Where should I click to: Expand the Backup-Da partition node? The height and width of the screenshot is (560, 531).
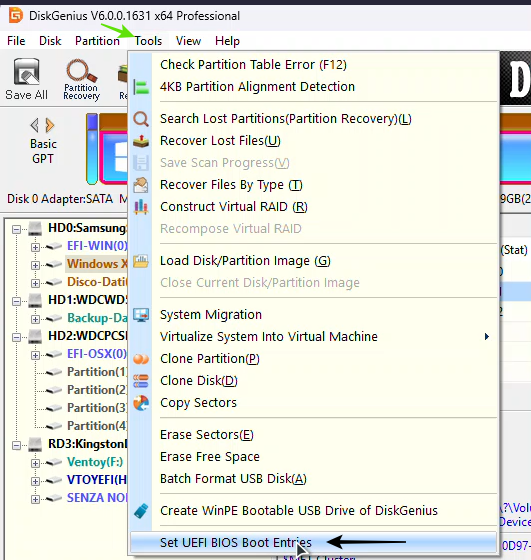coord(35,319)
